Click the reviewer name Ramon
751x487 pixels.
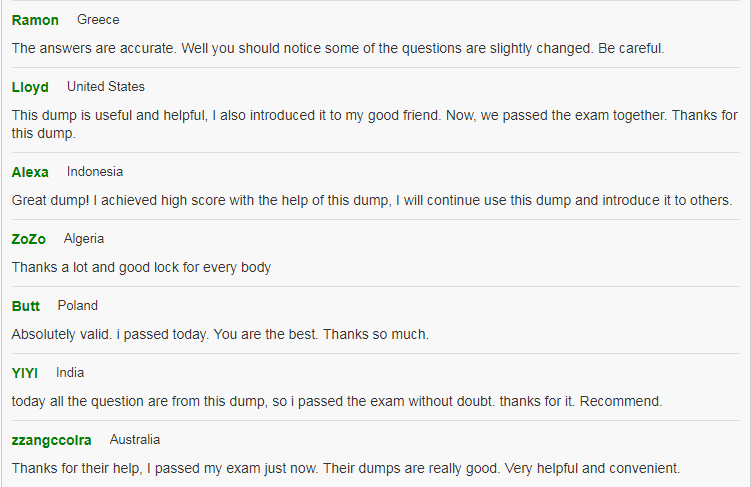[35, 20]
